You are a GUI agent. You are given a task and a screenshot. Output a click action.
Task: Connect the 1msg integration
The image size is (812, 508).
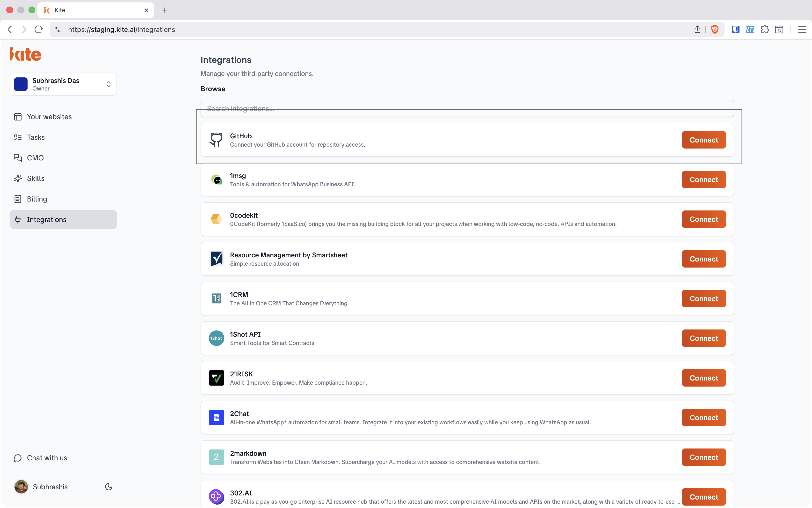click(704, 179)
